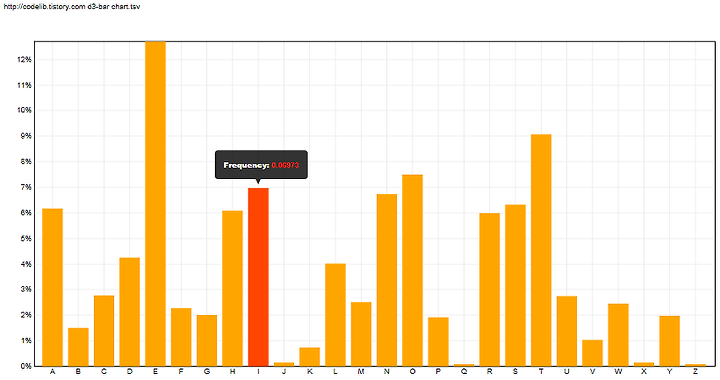The image size is (720, 380).
Task: Click the 3% y-axis label
Action: [26, 290]
